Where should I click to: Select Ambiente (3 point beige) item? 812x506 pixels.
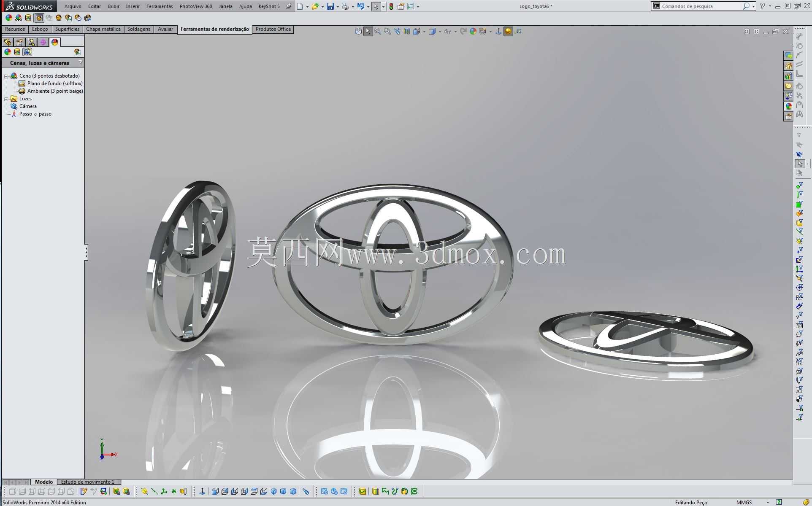tap(51, 91)
